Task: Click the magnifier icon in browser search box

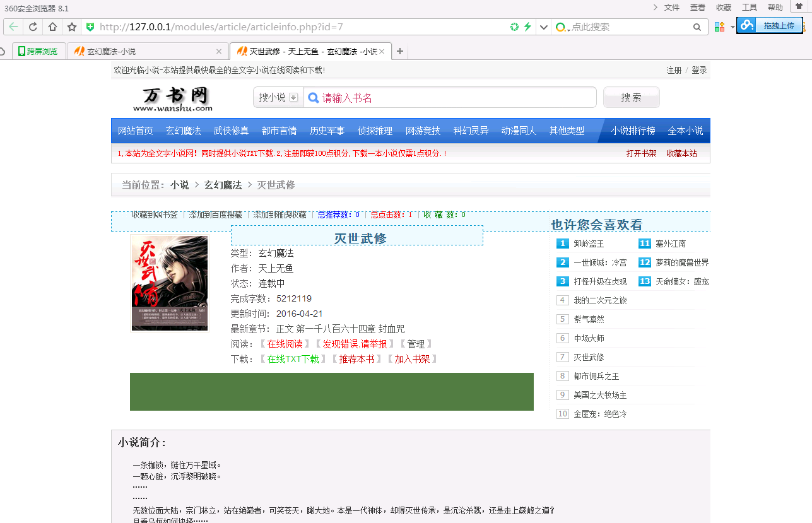Action: [697, 27]
